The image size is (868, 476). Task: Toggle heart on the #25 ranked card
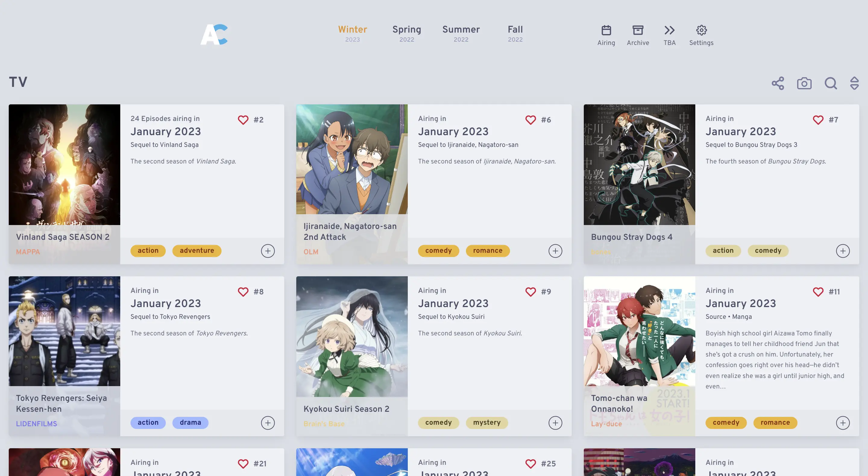click(x=530, y=464)
